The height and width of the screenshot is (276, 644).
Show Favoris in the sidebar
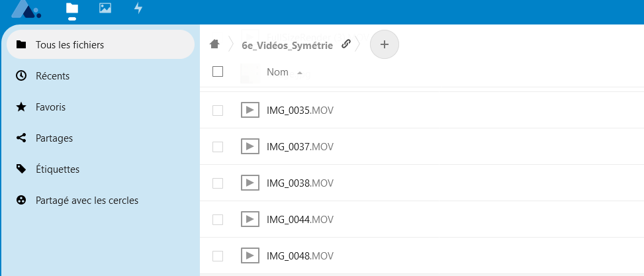coord(50,107)
